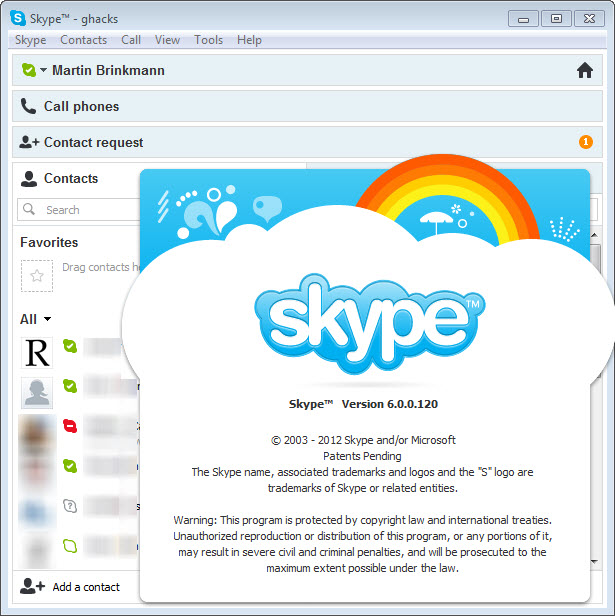The image size is (615, 616).
Task: Click the red do-not-disturb status icon
Action: click(x=70, y=426)
